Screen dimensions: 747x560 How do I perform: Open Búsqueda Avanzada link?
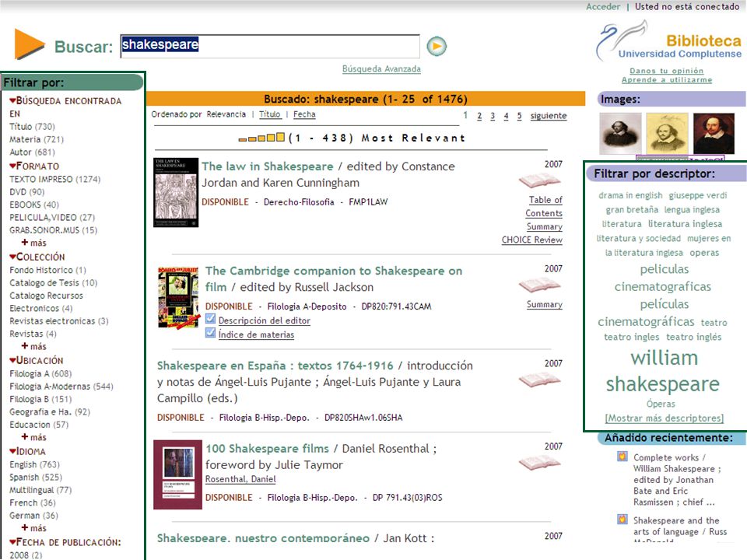381,69
